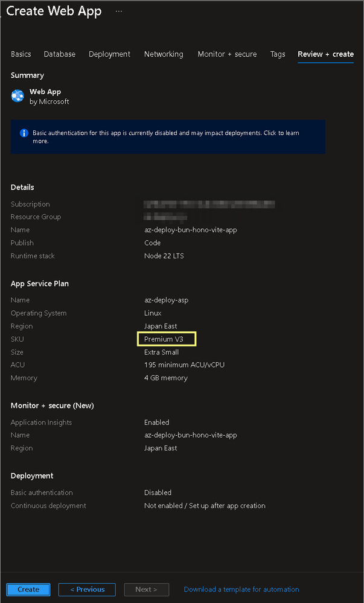Image resolution: width=364 pixels, height=603 pixels.
Task: Click the Continuous deployment label
Action: pos(48,506)
